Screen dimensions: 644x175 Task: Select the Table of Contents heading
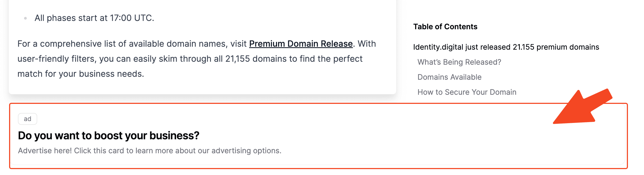click(445, 27)
